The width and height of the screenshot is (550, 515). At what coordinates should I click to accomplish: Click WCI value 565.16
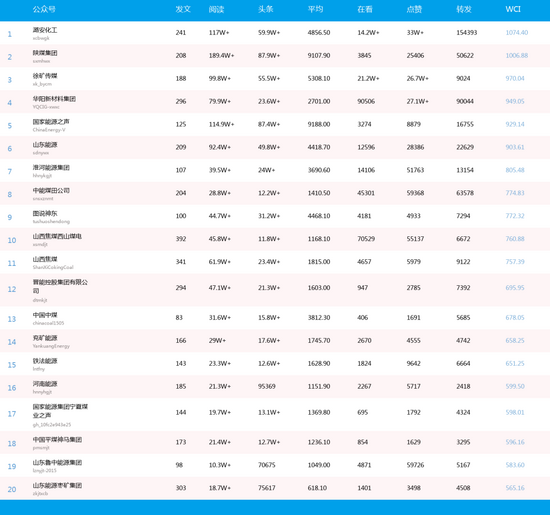pyautogui.click(x=515, y=488)
